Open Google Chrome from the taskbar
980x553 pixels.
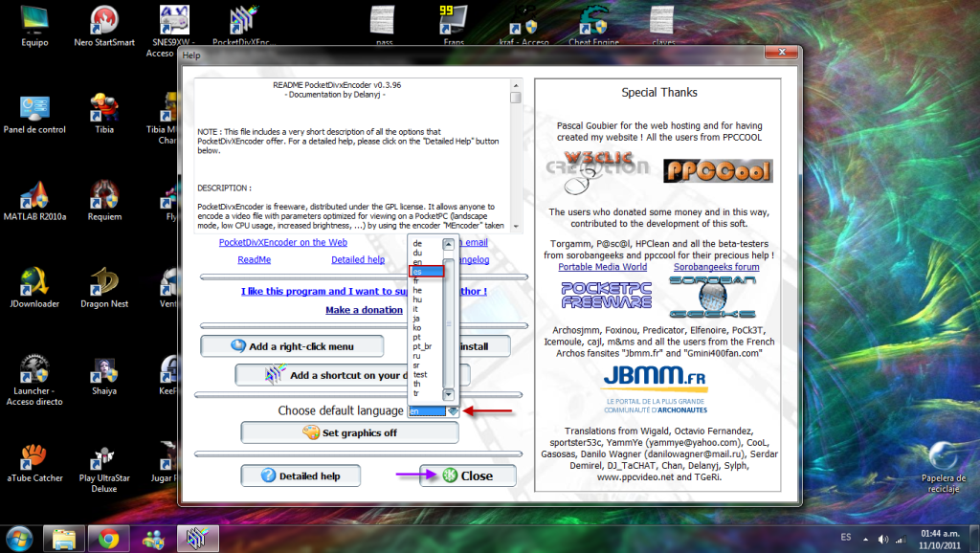click(x=109, y=539)
